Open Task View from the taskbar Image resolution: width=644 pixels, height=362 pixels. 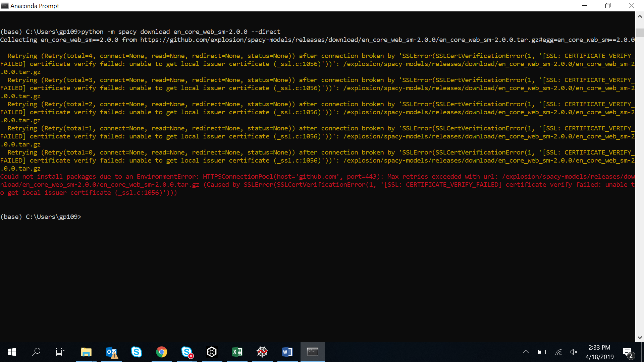point(60,352)
